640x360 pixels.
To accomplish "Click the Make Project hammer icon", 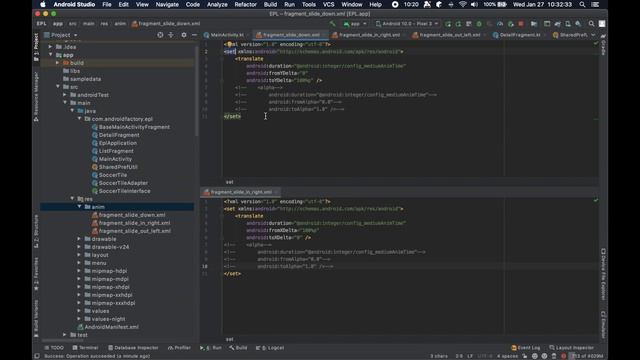I will pos(333,24).
